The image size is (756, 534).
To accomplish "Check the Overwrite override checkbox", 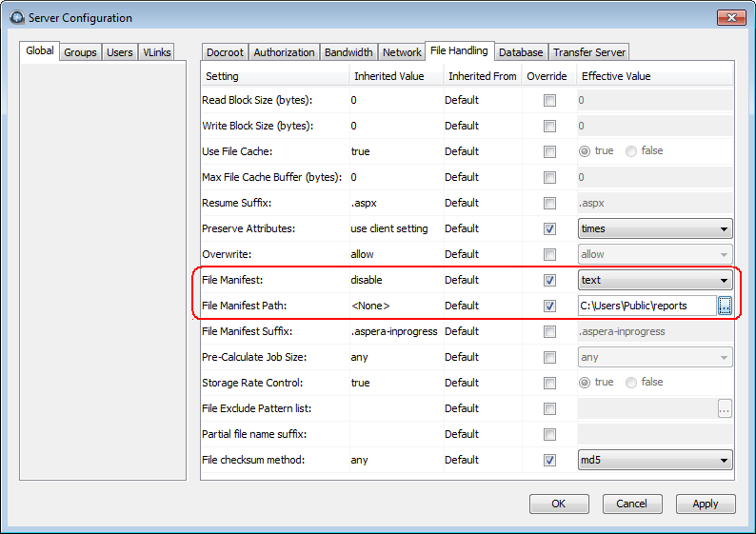I will (549, 254).
